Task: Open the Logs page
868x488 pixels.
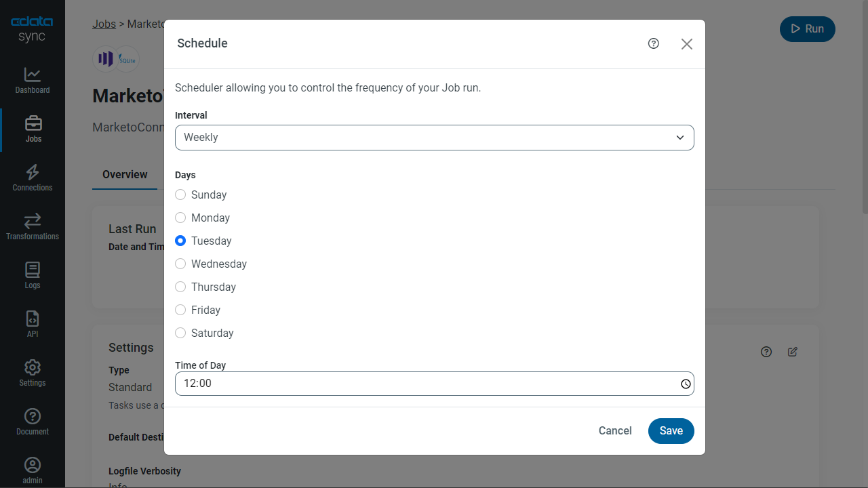Action: 33,275
